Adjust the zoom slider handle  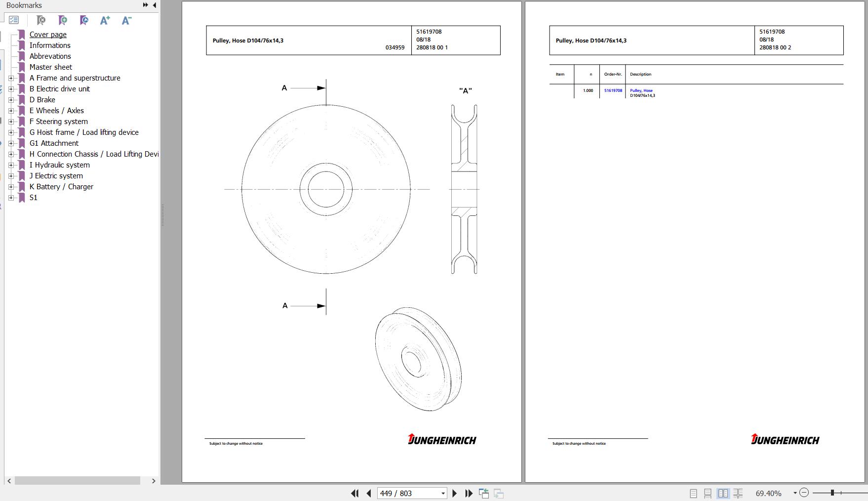[x=832, y=493]
